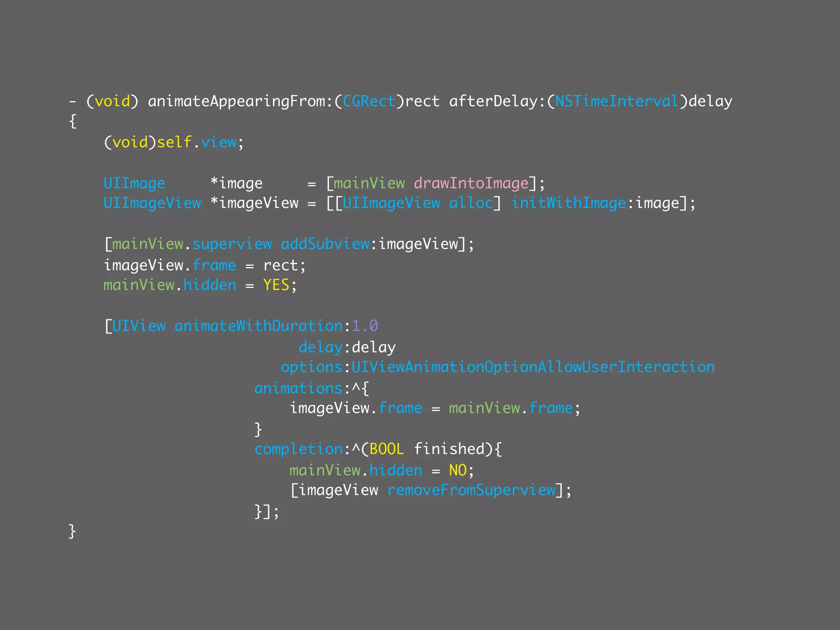Click the initWithImage: selector
The image size is (840, 630).
tap(573, 203)
